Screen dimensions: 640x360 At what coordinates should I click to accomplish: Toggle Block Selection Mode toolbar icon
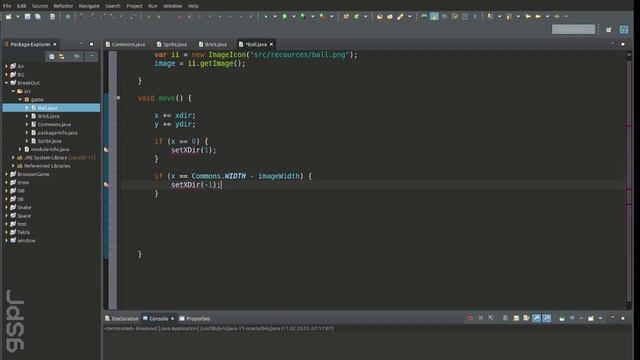[x=465, y=17]
